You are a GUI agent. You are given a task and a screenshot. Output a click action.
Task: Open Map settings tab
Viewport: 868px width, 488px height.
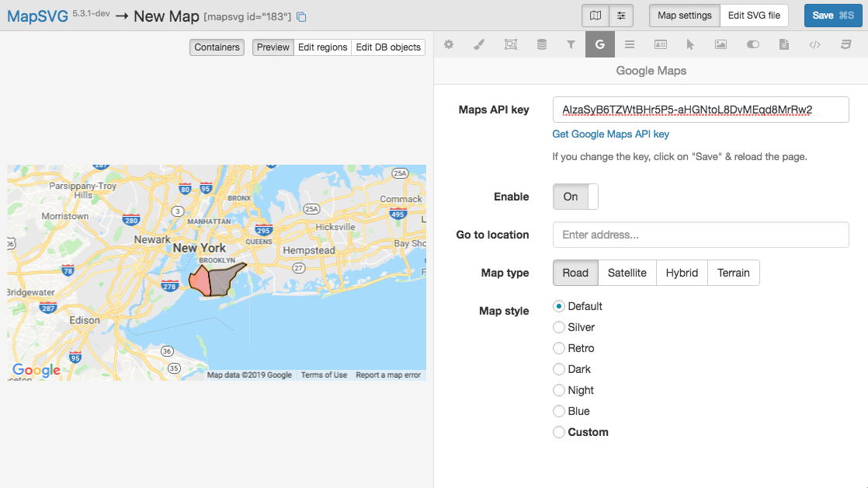pyautogui.click(x=685, y=16)
